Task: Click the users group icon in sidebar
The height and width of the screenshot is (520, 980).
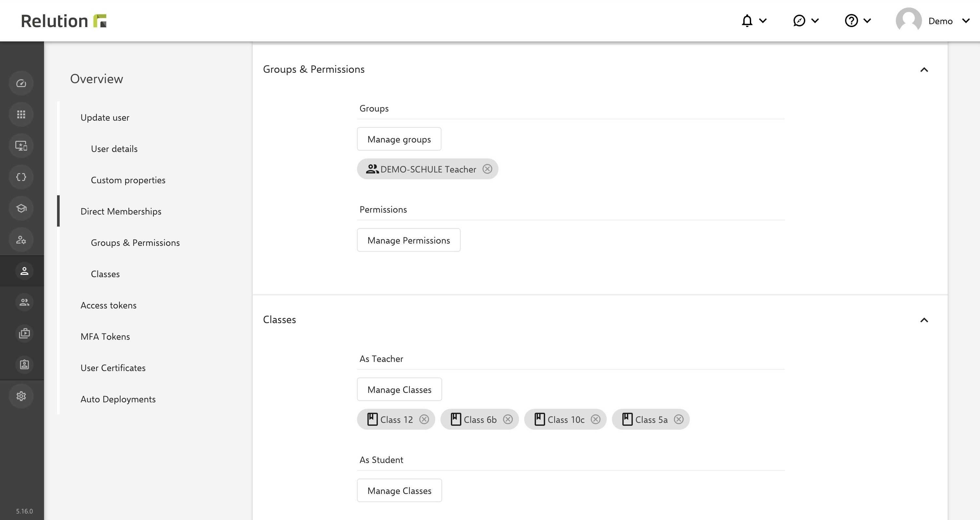Action: pos(22,302)
